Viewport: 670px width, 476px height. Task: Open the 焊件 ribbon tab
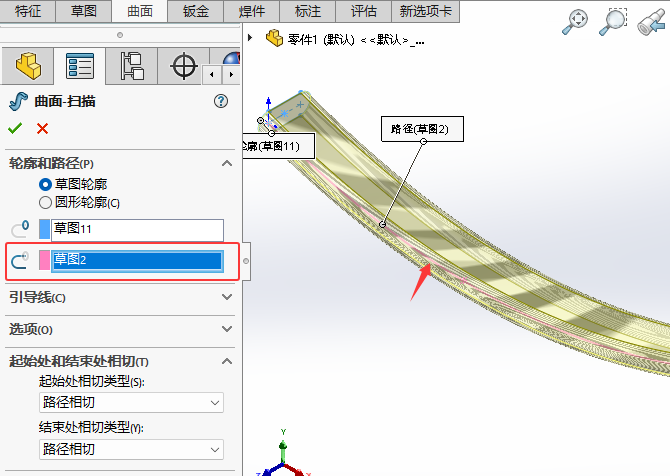click(x=252, y=11)
